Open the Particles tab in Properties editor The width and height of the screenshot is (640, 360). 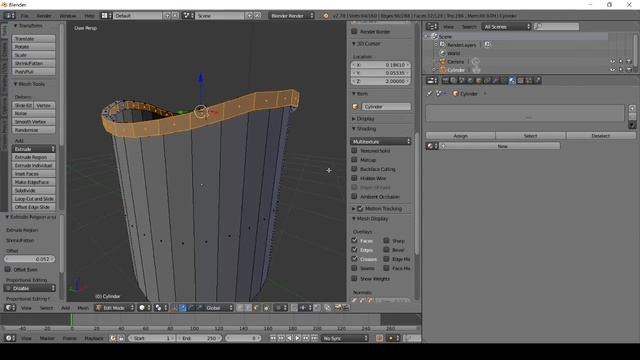point(529,80)
